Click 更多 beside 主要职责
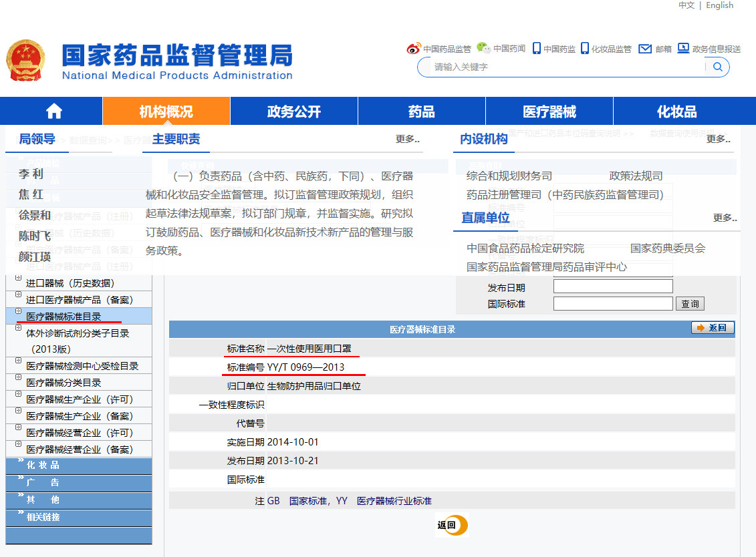756x557 pixels. click(x=407, y=139)
